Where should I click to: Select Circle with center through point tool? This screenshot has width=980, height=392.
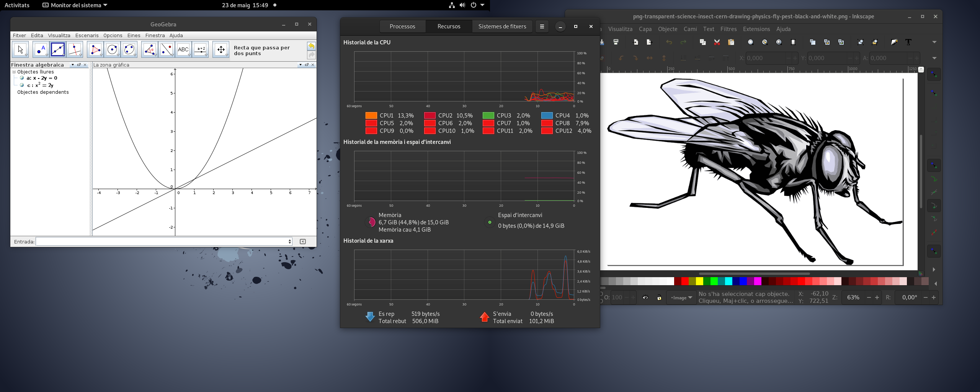pyautogui.click(x=112, y=49)
